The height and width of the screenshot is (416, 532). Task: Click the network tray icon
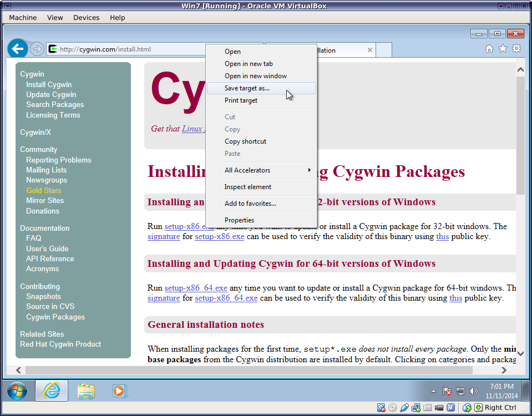460,391
